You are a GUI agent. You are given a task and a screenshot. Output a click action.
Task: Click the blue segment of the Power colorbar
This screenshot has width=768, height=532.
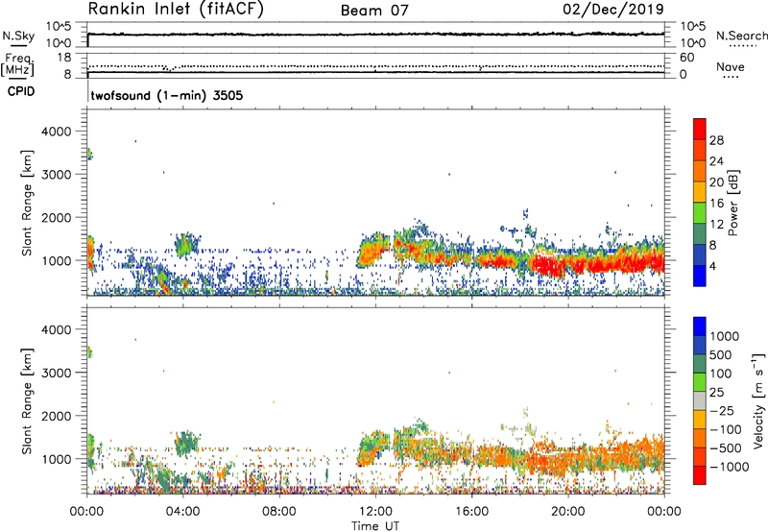700,276
